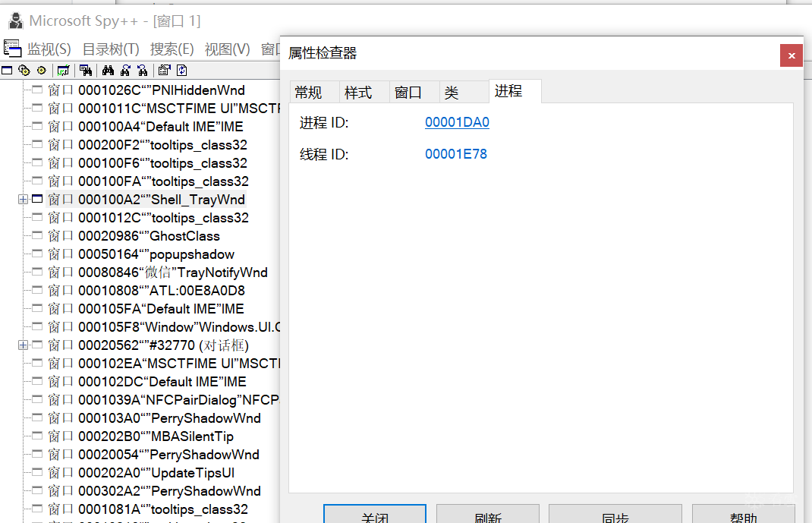812x523 pixels.
Task: Click the window icon of #32770 row
Action: tap(37, 345)
